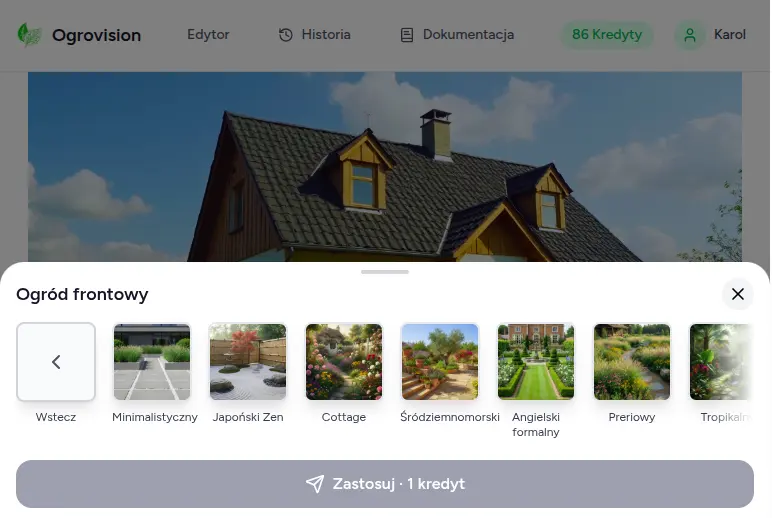Click the 86 Kredyty badge
The height and width of the screenshot is (518, 772).
pos(606,35)
